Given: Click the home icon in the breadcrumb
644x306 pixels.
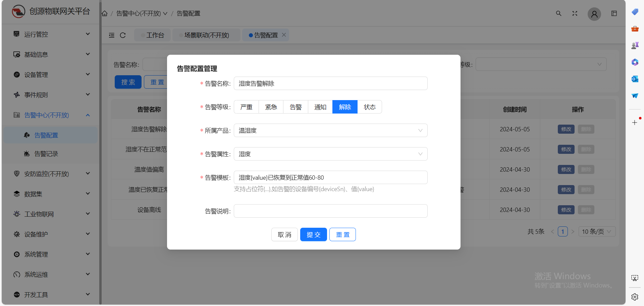Looking at the screenshot, I should pos(104,13).
